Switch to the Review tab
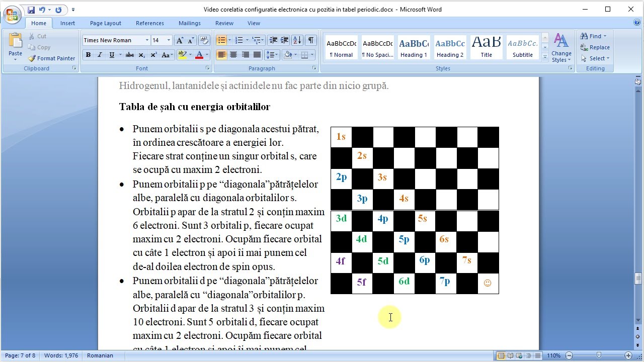644x362 pixels. (224, 23)
